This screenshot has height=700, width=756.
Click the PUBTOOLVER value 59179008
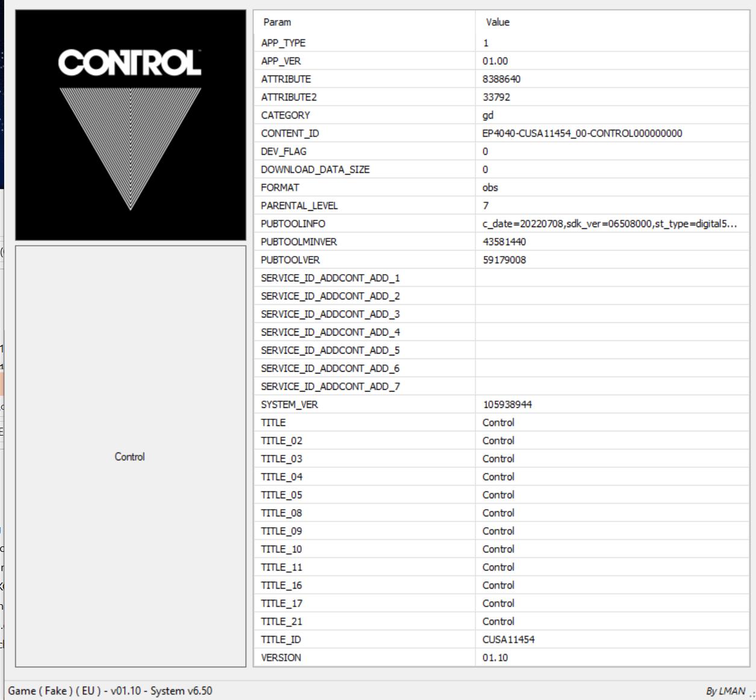tap(504, 260)
